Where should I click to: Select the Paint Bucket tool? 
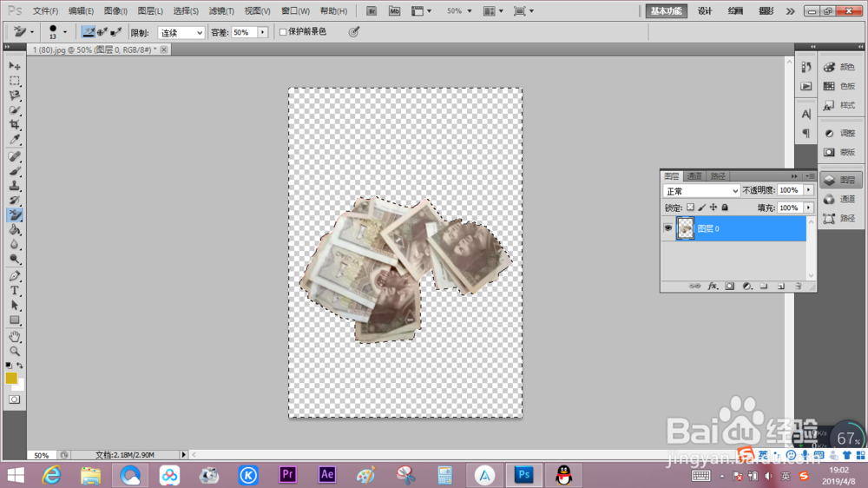click(15, 230)
